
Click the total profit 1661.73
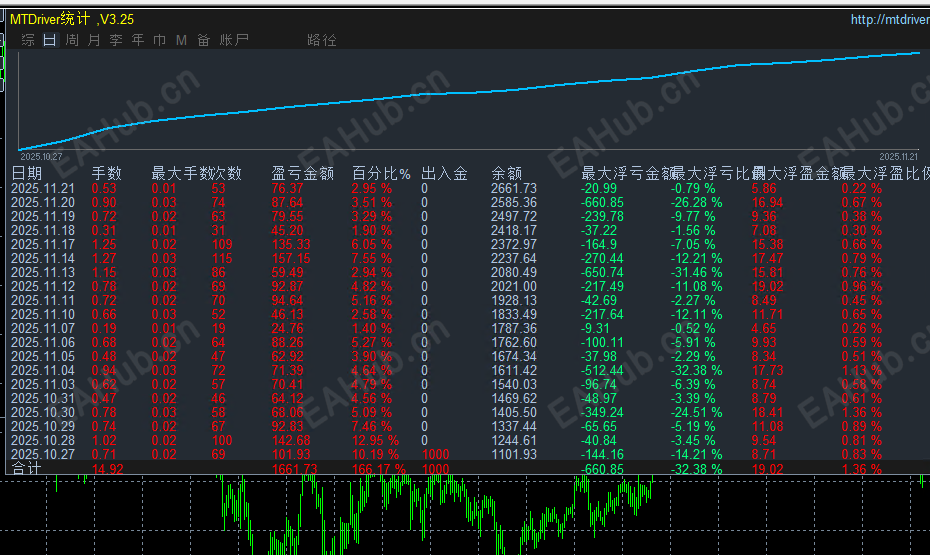coord(295,468)
